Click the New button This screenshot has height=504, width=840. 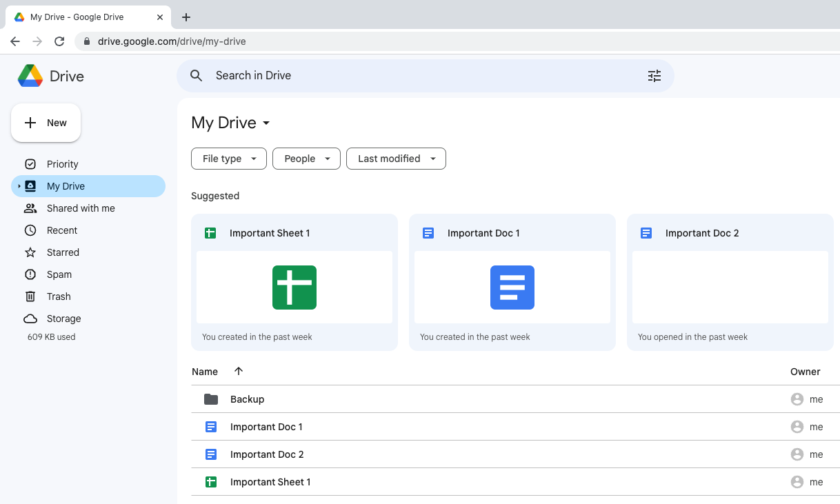(46, 123)
